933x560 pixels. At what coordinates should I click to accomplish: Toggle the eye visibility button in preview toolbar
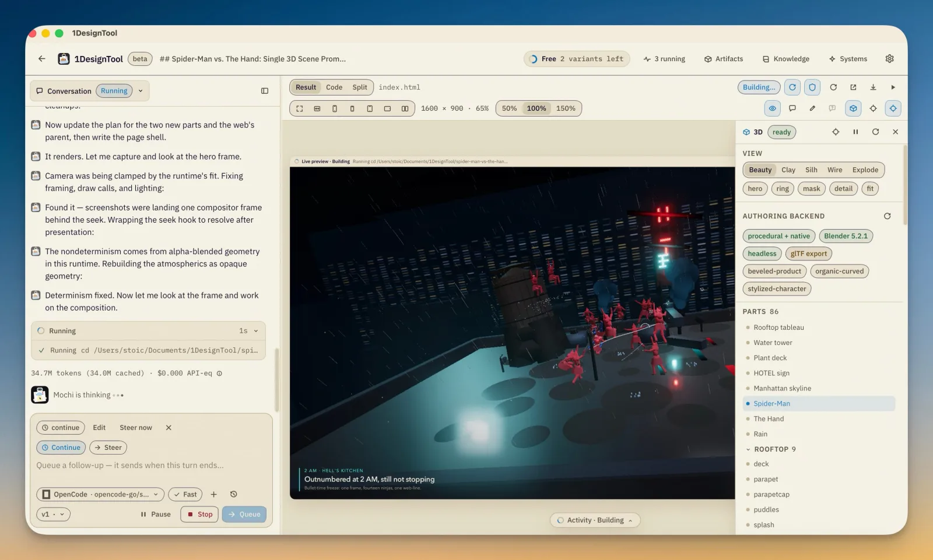pyautogui.click(x=773, y=108)
